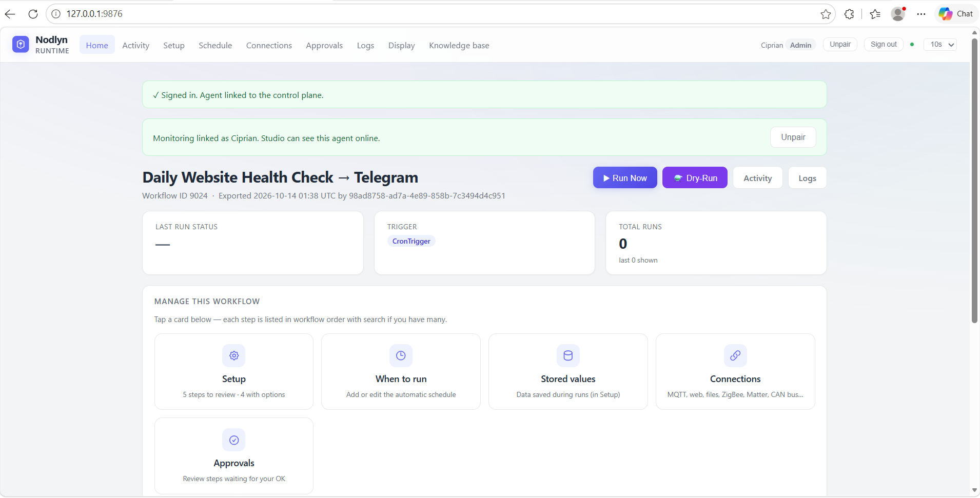This screenshot has width=980, height=498.
Task: Open the Knowledge base nav tab
Action: [459, 45]
